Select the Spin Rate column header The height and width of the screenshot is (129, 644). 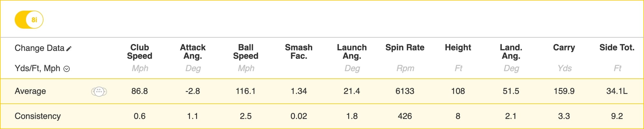coord(405,47)
